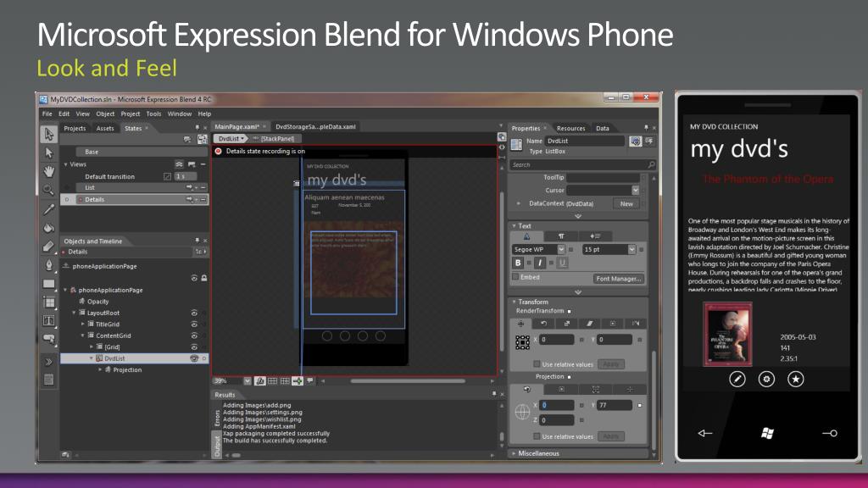Add a transition for the Details state
The image size is (868, 488).
pyautogui.click(x=192, y=199)
